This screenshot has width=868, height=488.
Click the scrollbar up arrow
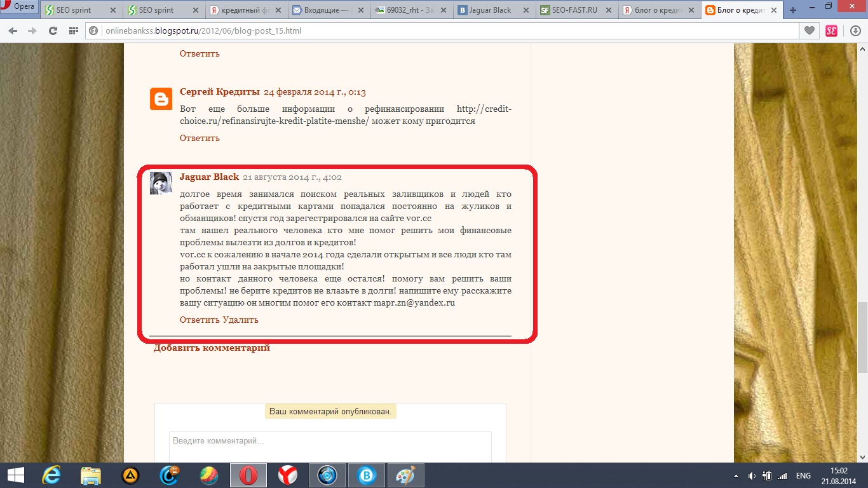(x=862, y=48)
